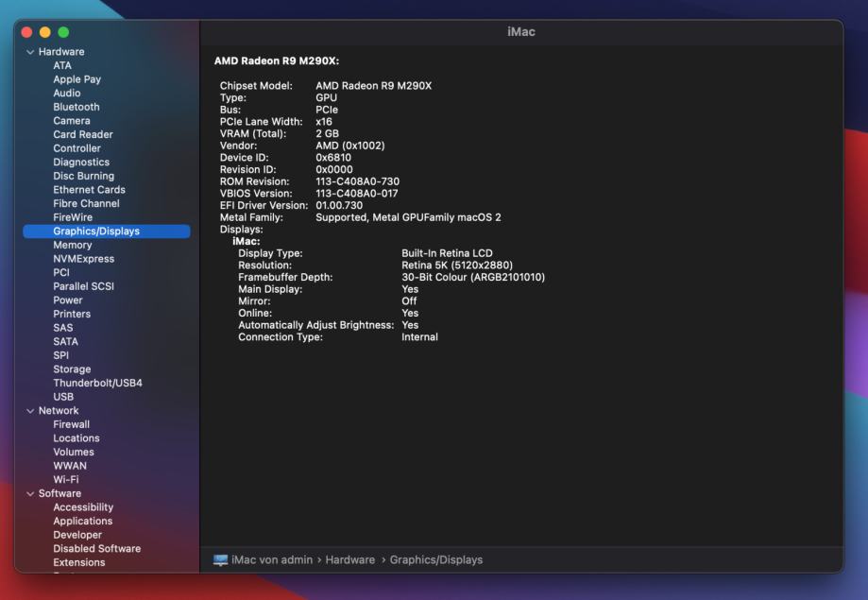
Task: Collapse the Hardware section chevron
Action: 30,52
